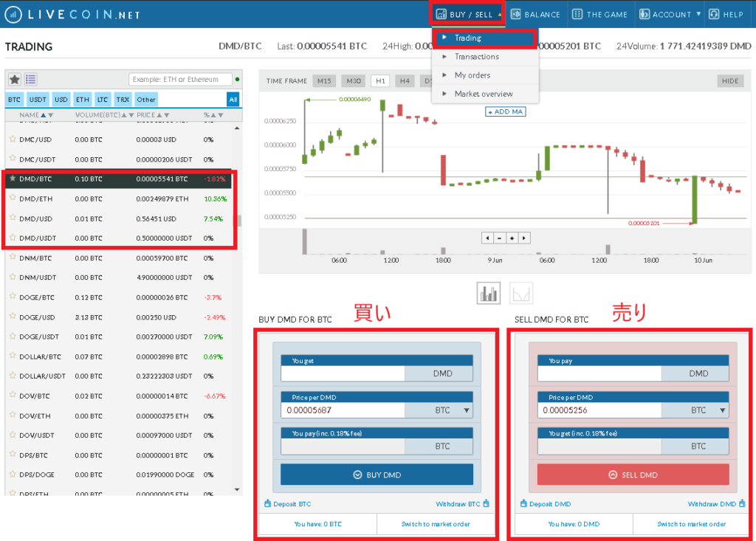Toggle the star for DOV/ETH
756x541 pixels.
tap(13, 415)
